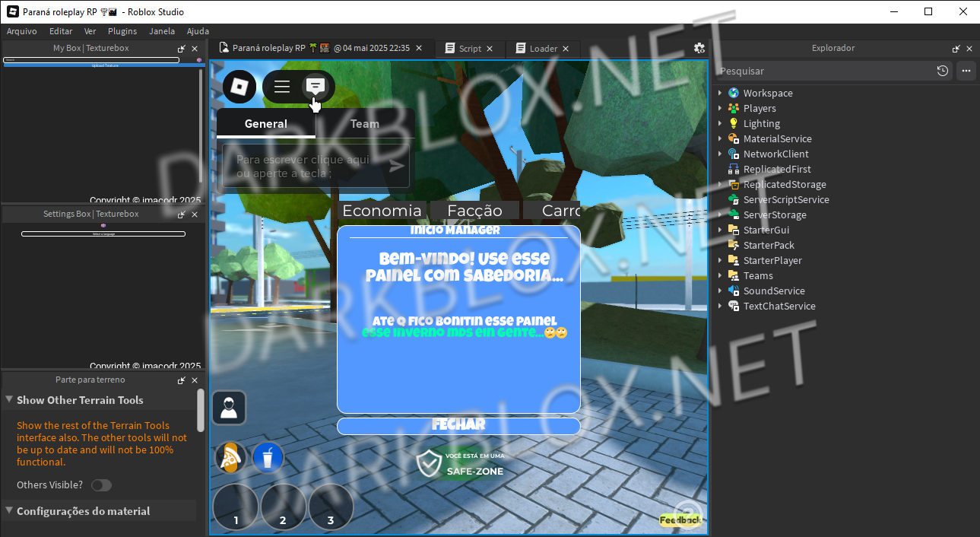This screenshot has height=537, width=980.
Task: Click the Lighting bulb icon
Action: pos(734,123)
